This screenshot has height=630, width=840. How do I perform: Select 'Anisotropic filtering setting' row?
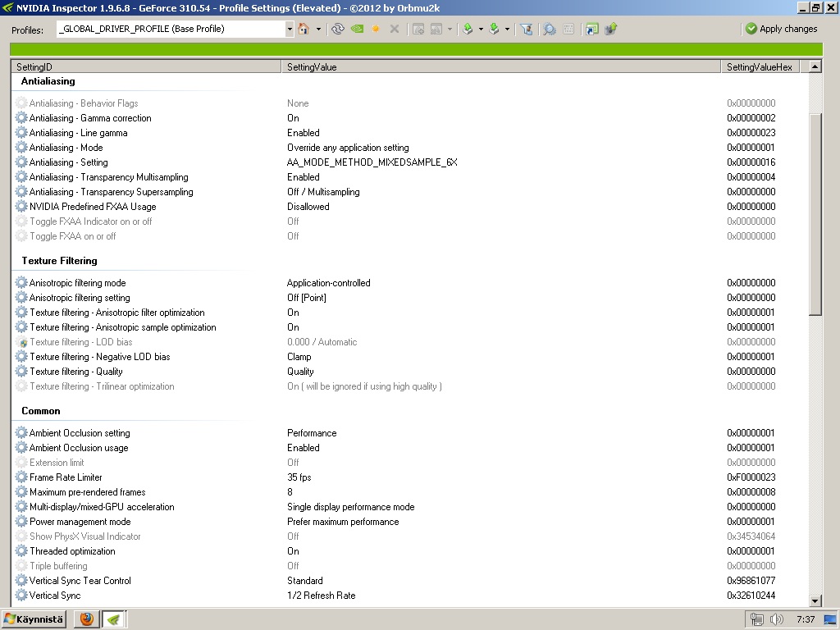(x=410, y=298)
